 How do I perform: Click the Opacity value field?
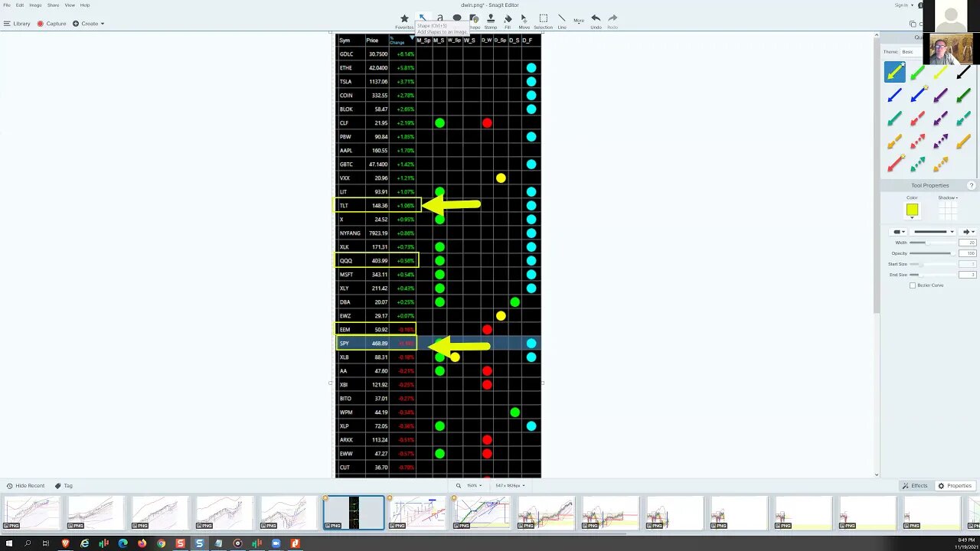[x=968, y=253]
